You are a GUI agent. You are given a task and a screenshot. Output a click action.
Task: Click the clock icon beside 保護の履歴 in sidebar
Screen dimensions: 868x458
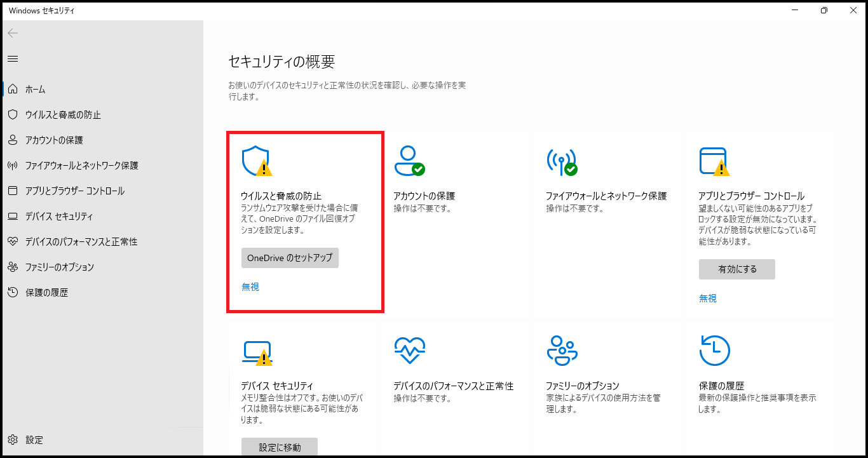tap(13, 292)
